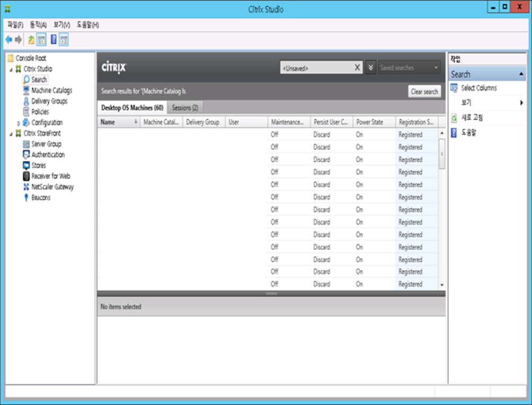Collapse the Citrix StoreFront tree node
Image resolution: width=532 pixels, height=405 pixels.
click(x=11, y=134)
